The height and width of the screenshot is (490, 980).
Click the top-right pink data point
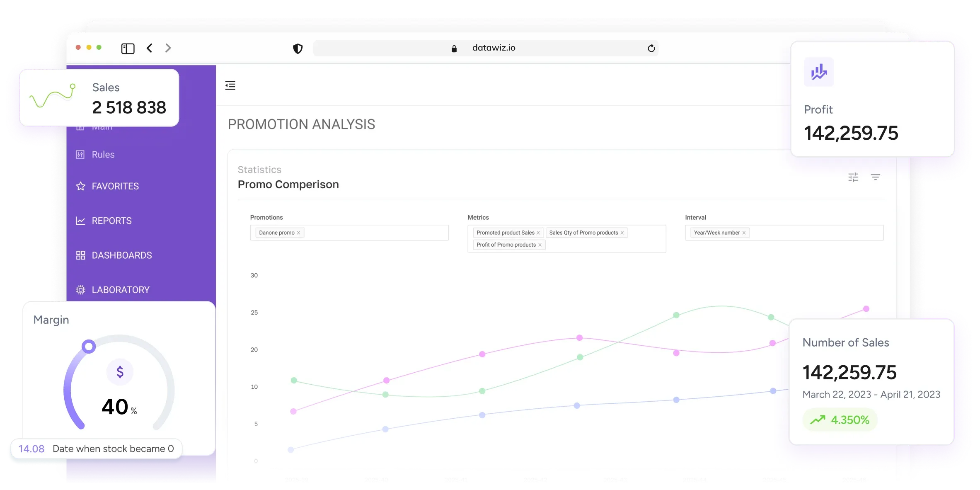[x=866, y=309]
